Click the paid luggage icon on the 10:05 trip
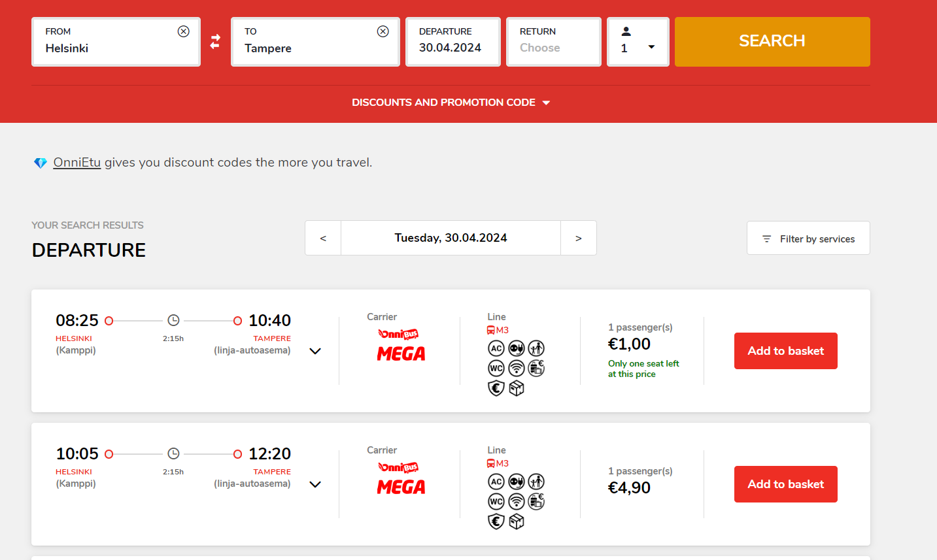The height and width of the screenshot is (560, 937). coord(536,502)
